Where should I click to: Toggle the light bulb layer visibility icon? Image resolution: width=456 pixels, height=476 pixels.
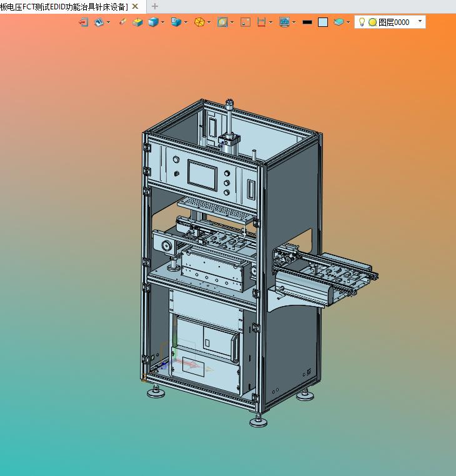coord(362,22)
